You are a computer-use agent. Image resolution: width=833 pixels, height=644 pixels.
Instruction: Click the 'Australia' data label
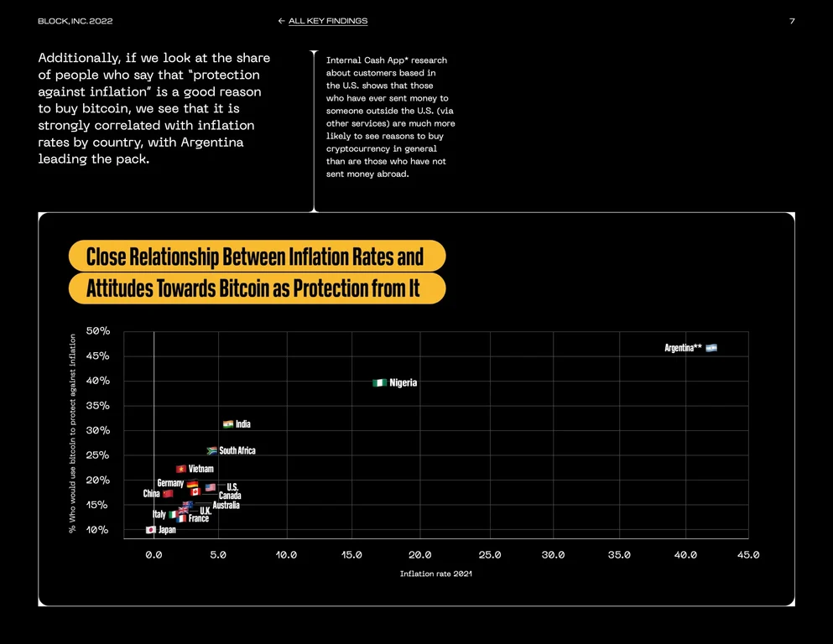[226, 505]
